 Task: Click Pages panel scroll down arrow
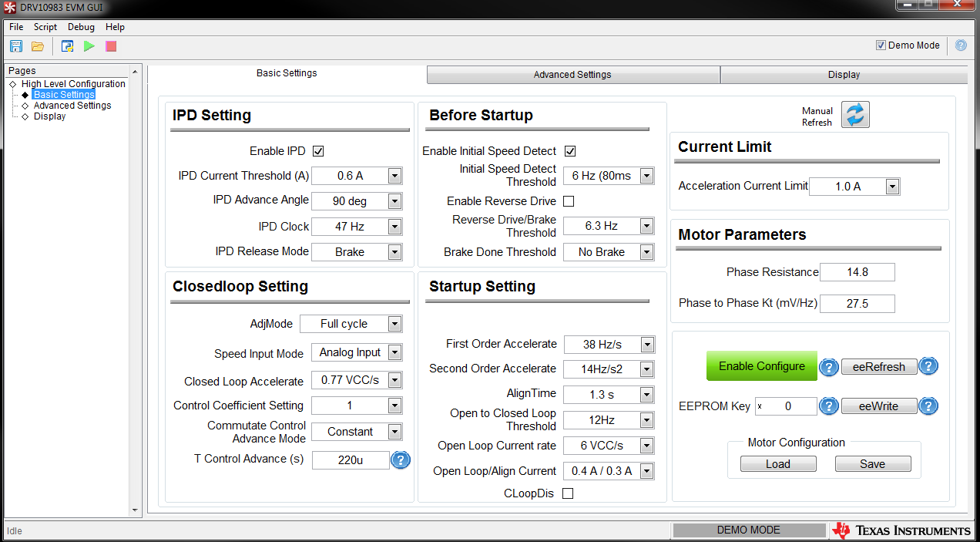point(136,510)
